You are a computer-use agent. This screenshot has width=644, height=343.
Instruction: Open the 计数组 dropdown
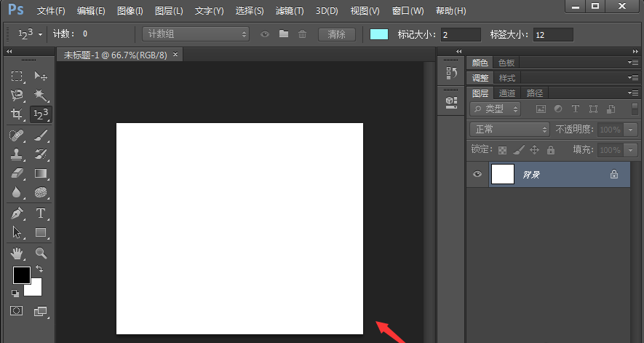coord(195,34)
